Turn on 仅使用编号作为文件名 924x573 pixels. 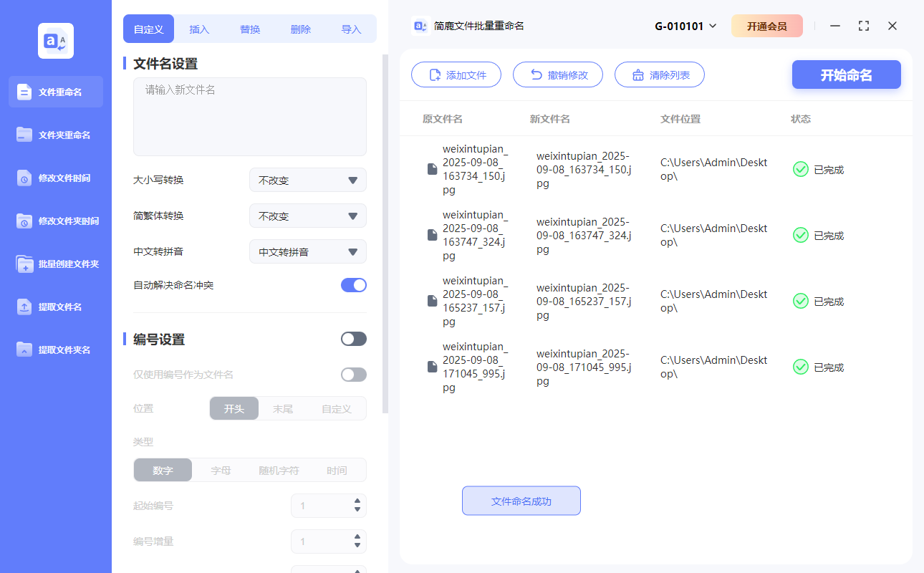coord(353,374)
